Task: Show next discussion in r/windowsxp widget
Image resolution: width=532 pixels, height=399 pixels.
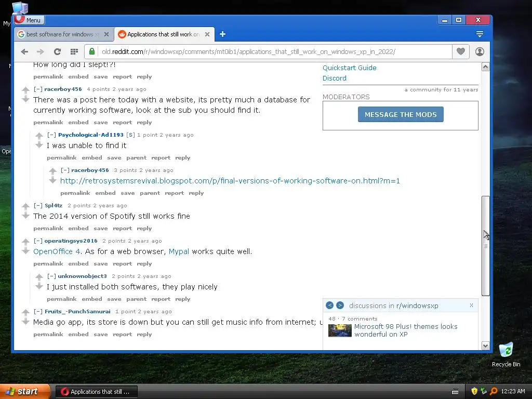Action: click(340, 305)
